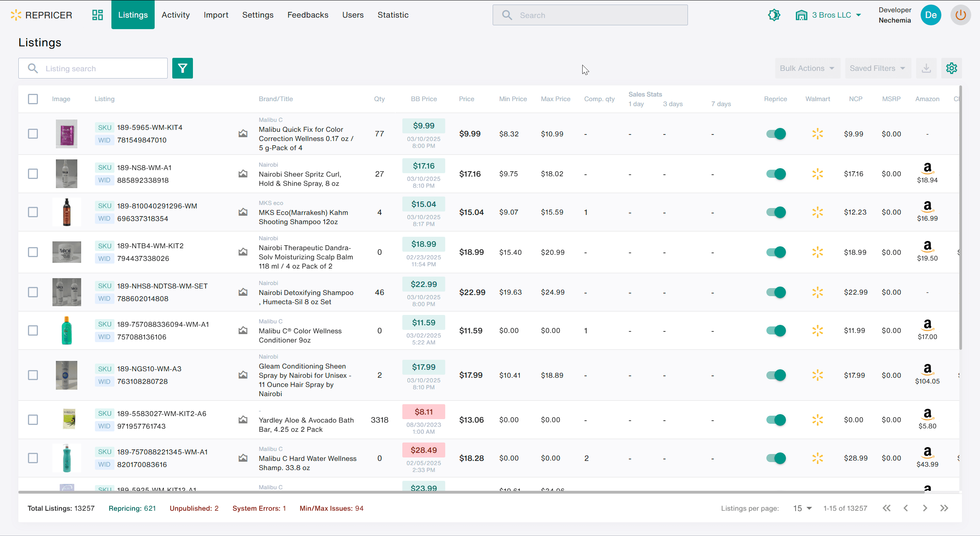This screenshot has width=980, height=536.
Task: Open chart icon for Yardley Aloe row
Action: (x=243, y=420)
